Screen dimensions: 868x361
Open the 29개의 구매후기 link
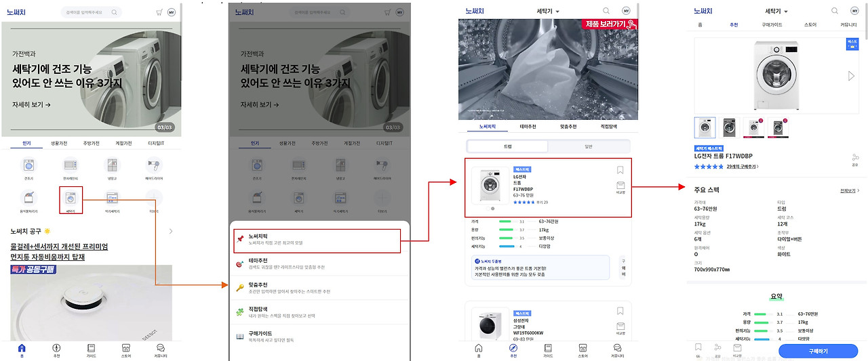[742, 167]
